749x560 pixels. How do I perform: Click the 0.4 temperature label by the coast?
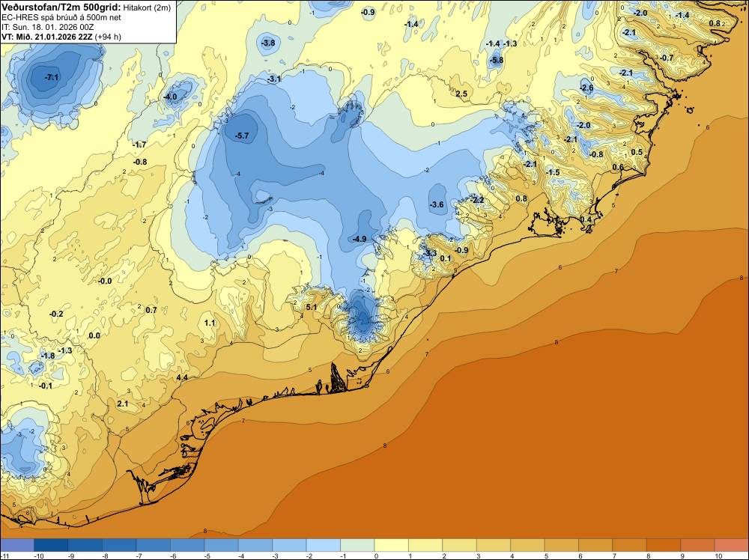click(x=586, y=219)
